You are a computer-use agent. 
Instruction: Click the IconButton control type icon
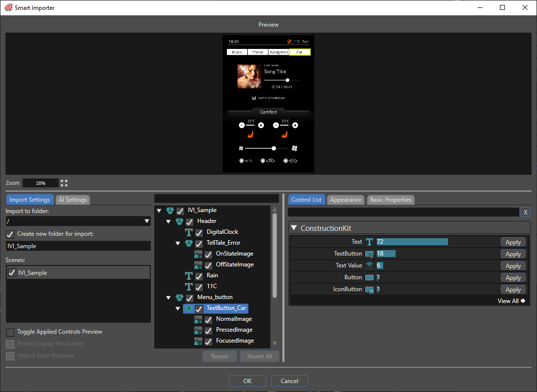369,290
